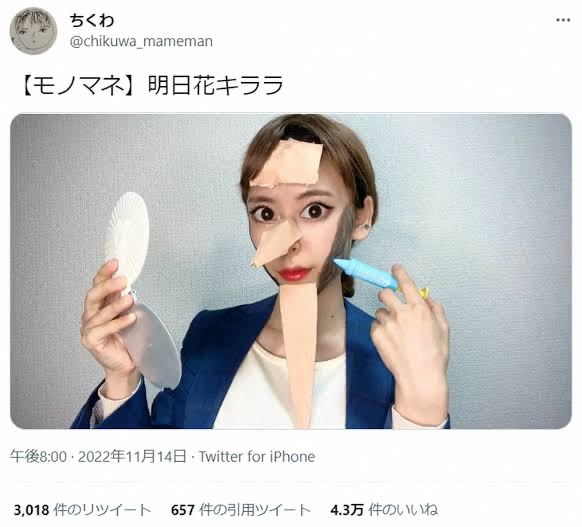Image resolution: width=582 pixels, height=527 pixels.
Task: Click the 657 quote tweet count number
Action: click(x=183, y=510)
